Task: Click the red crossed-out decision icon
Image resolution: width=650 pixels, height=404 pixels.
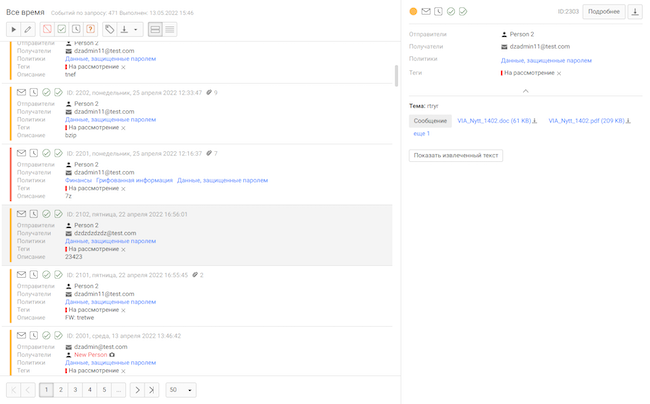Action: point(47,30)
